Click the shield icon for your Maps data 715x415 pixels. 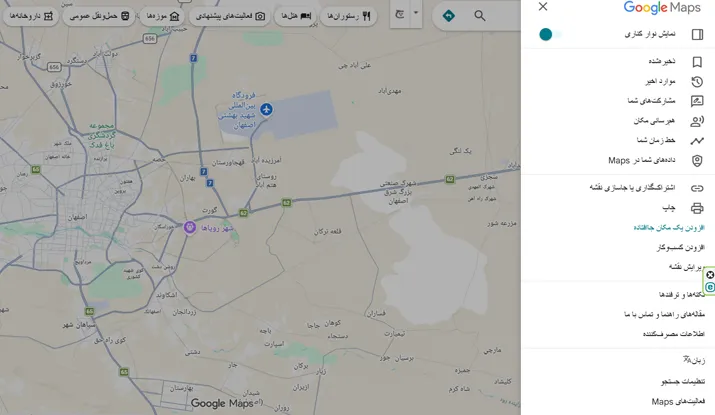697,160
